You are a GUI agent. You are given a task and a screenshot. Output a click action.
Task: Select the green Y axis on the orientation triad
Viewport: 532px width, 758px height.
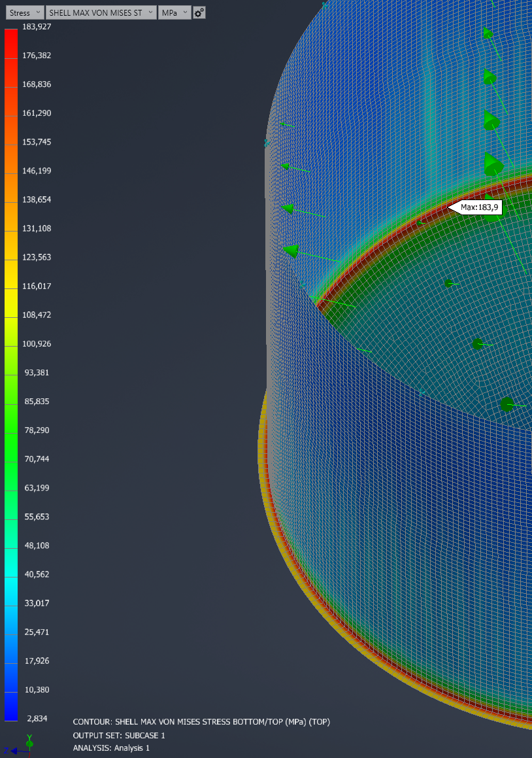pyautogui.click(x=29, y=736)
